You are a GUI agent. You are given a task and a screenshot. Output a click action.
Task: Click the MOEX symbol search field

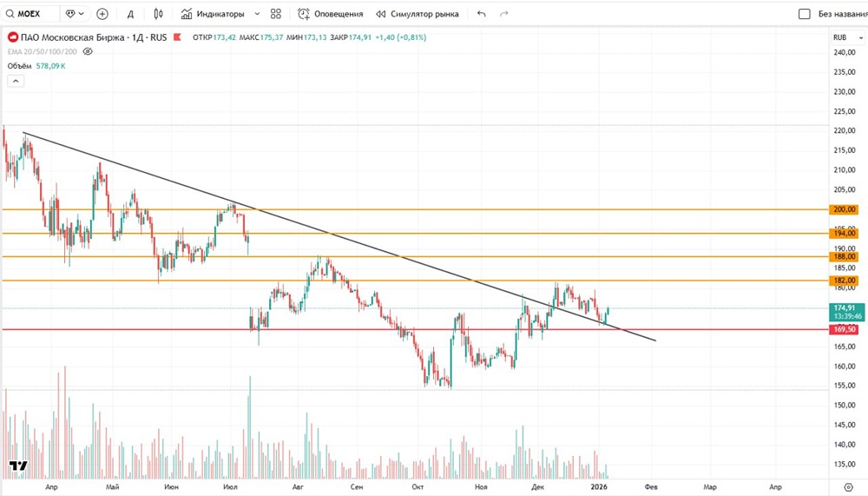[30, 14]
